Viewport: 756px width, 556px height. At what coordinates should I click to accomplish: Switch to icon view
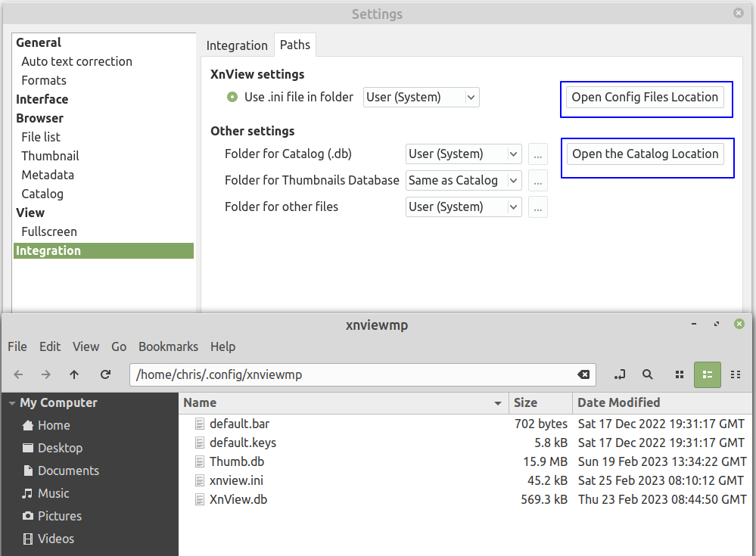point(680,374)
